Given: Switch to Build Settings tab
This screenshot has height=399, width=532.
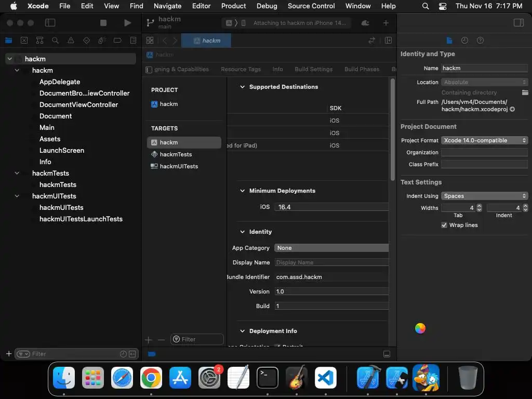Looking at the screenshot, I should pos(313,69).
